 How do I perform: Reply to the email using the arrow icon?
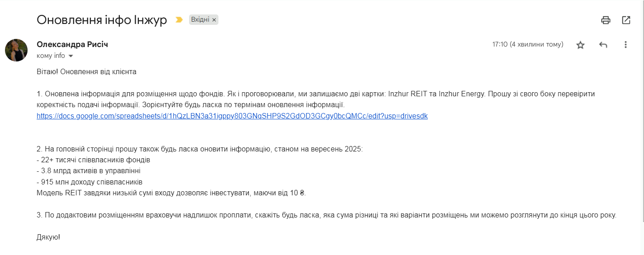coord(603,45)
